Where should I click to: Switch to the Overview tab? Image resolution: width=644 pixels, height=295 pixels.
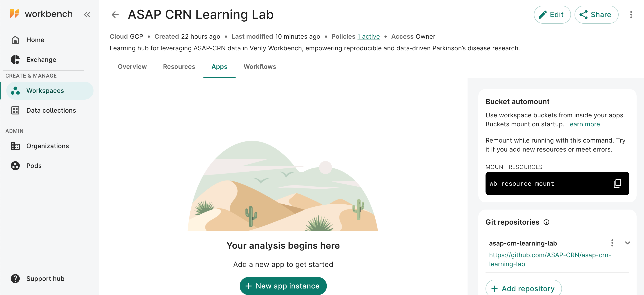coord(132,67)
